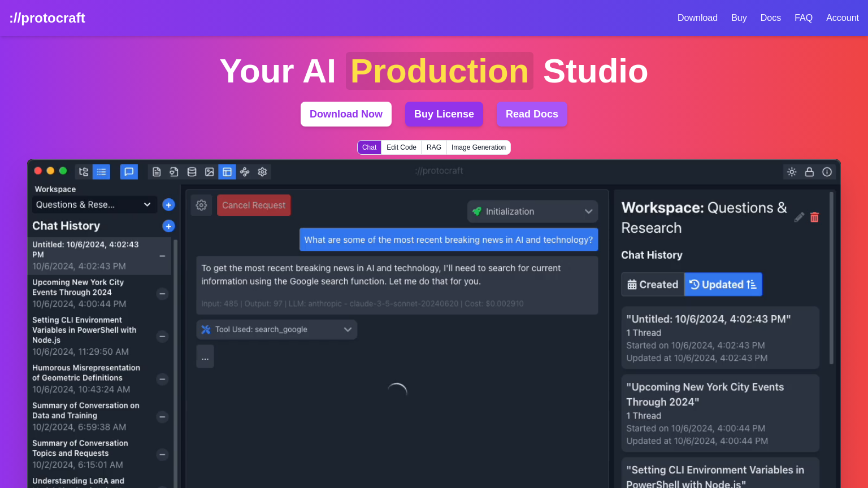Open the Questions & Research workspace dropdown
Screen dimensions: 868x488
tap(93, 204)
